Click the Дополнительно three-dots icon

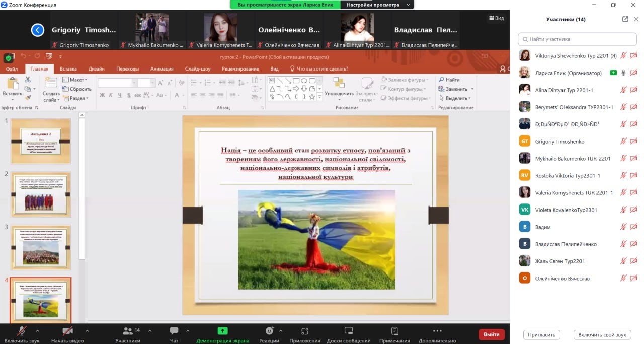coord(437,331)
